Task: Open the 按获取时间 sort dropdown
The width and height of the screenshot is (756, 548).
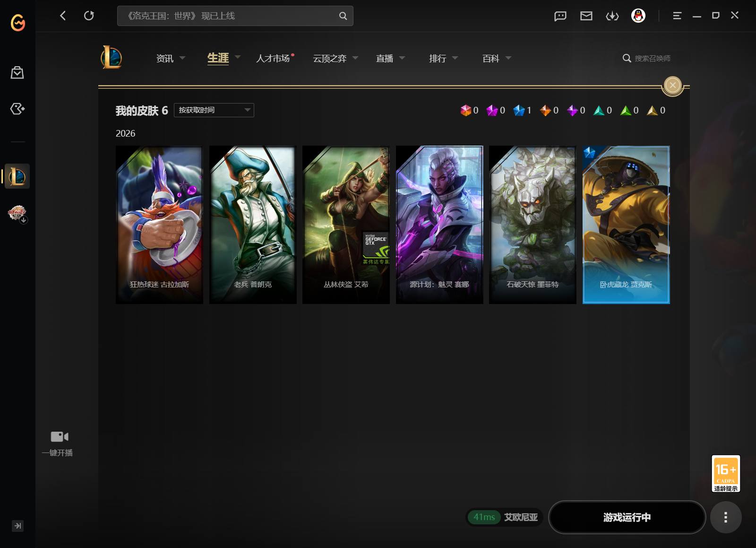Action: (214, 110)
